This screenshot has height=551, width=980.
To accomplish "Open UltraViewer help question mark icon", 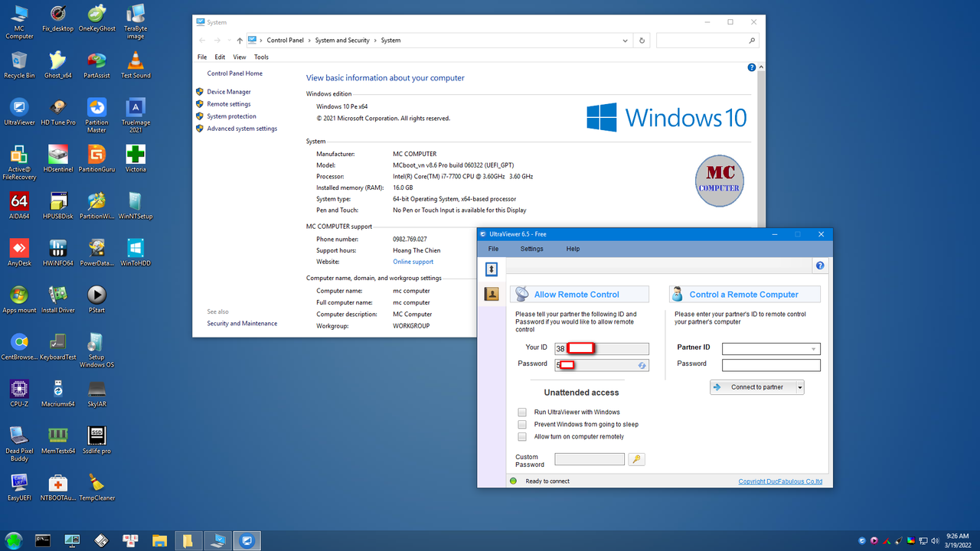I will 820,266.
